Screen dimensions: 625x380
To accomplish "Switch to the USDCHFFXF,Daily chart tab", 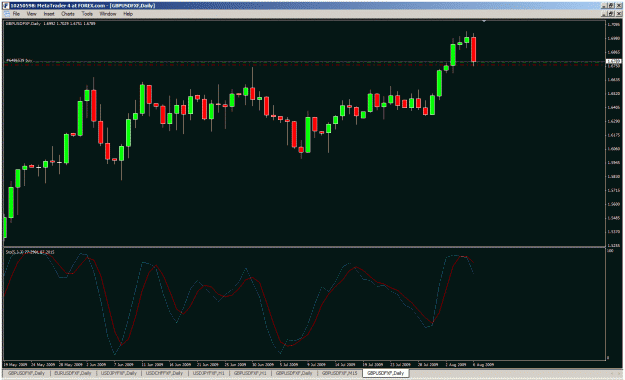I will (x=164, y=373).
